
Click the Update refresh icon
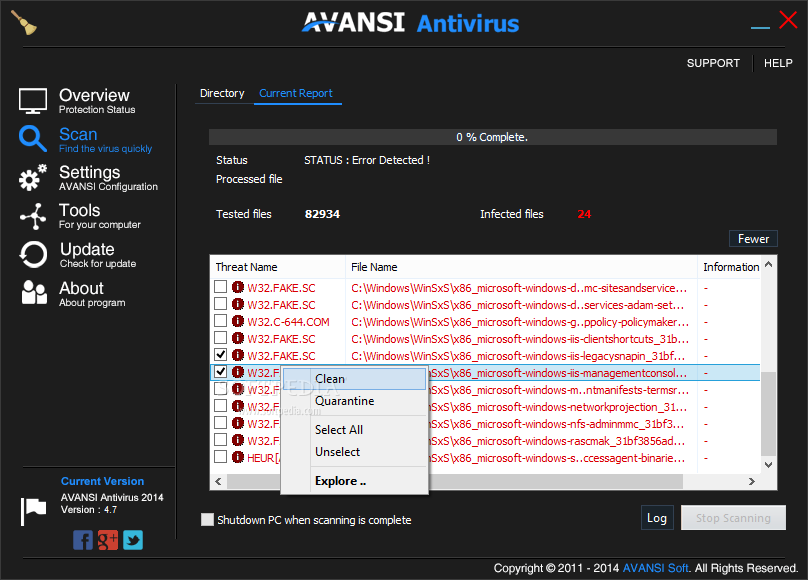[33, 254]
